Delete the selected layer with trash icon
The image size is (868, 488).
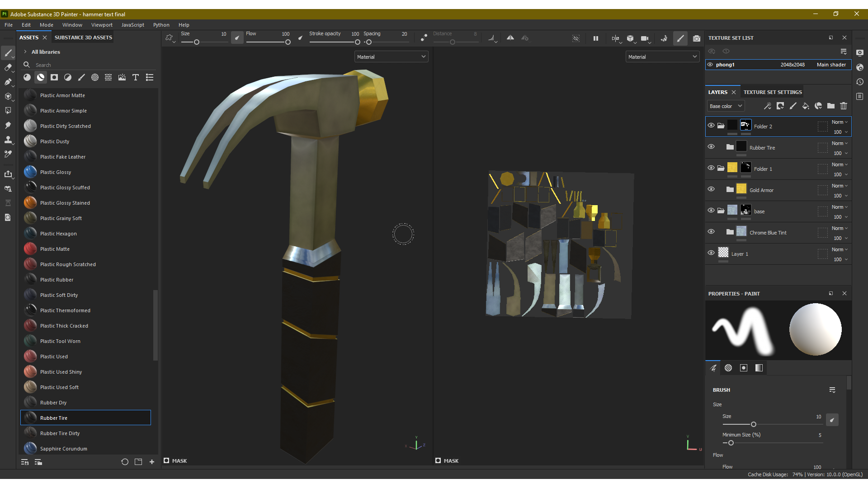tap(844, 106)
